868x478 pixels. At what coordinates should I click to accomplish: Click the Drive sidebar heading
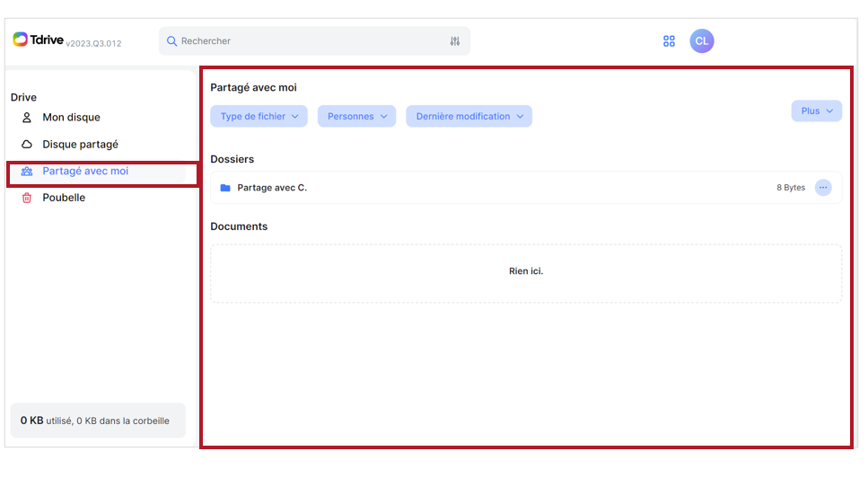(x=23, y=97)
